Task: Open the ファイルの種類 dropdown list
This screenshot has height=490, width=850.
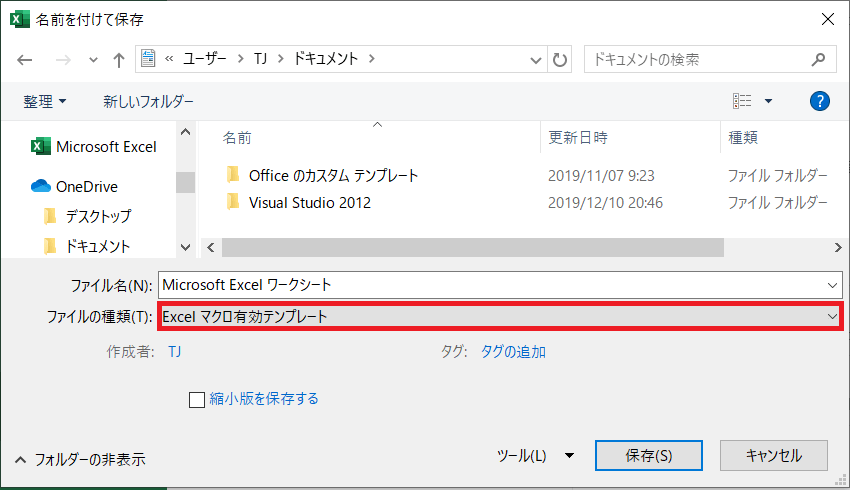Action: (x=500, y=316)
